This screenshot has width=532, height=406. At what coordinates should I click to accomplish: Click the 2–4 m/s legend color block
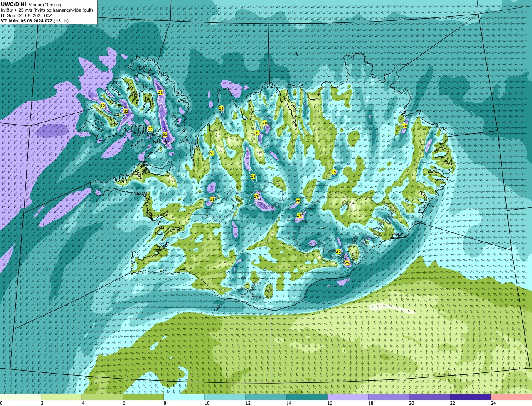[x=62, y=397]
